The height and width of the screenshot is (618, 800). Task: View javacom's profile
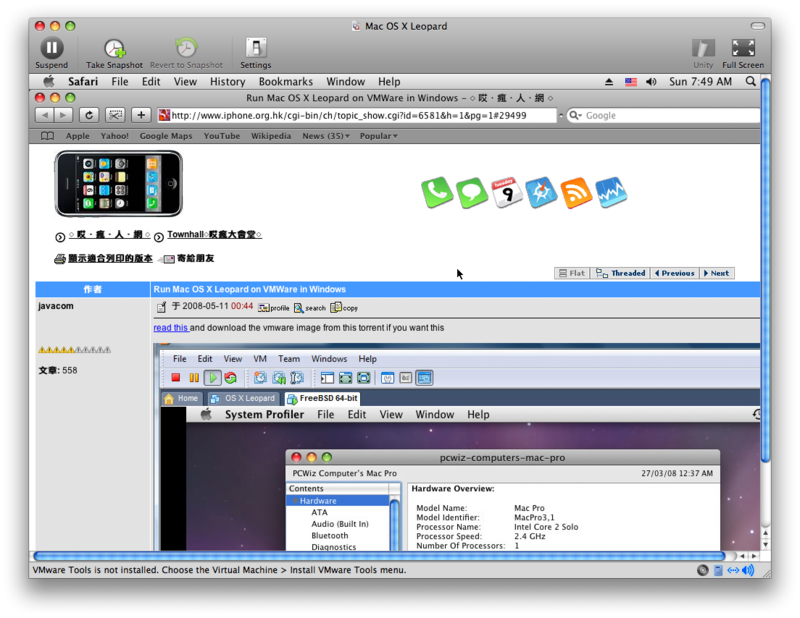[274, 308]
